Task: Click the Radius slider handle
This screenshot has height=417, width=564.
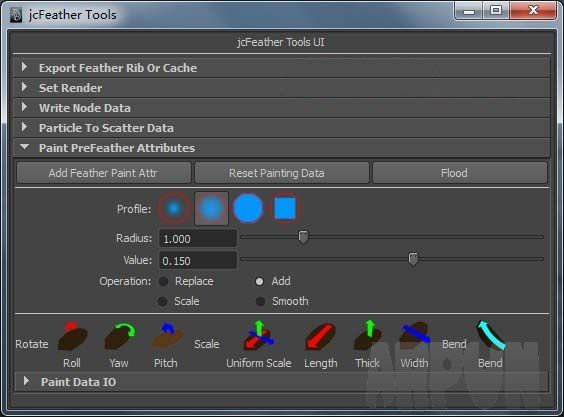Action: (303, 237)
